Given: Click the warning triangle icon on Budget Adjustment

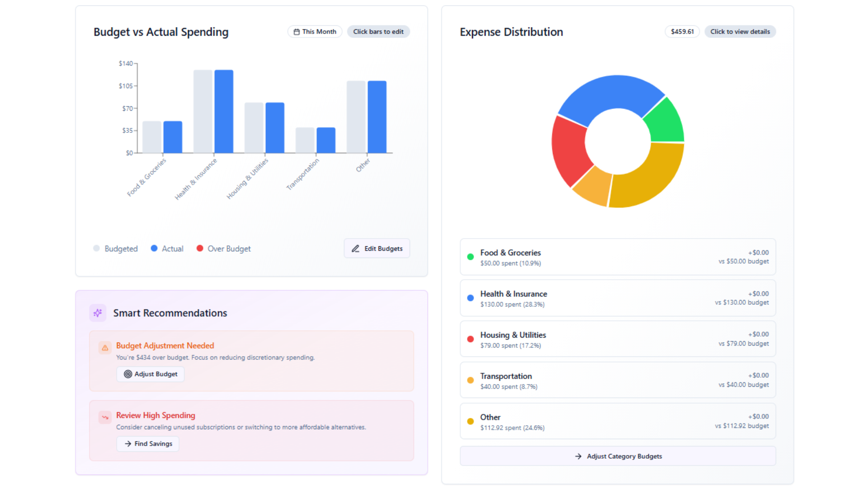Looking at the screenshot, I should coord(105,347).
